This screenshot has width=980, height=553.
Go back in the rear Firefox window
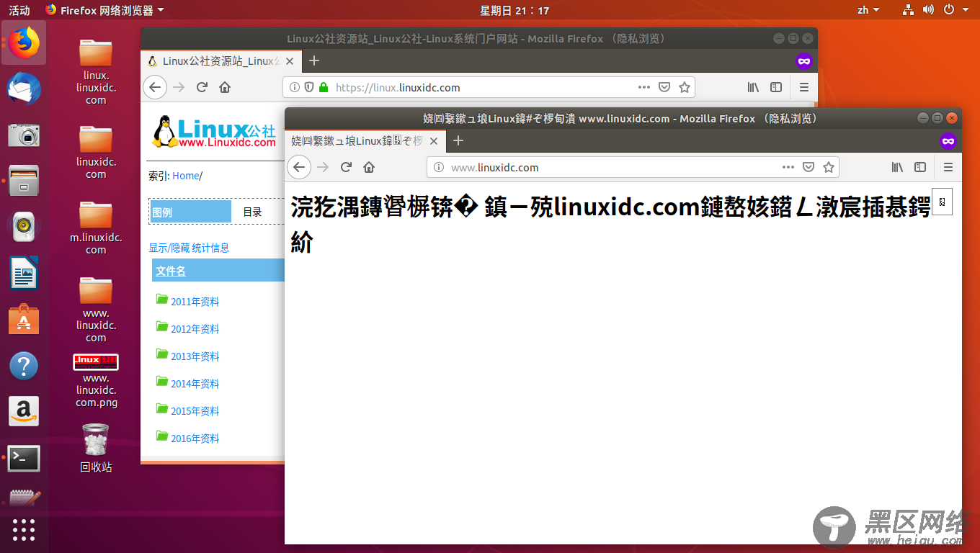155,87
